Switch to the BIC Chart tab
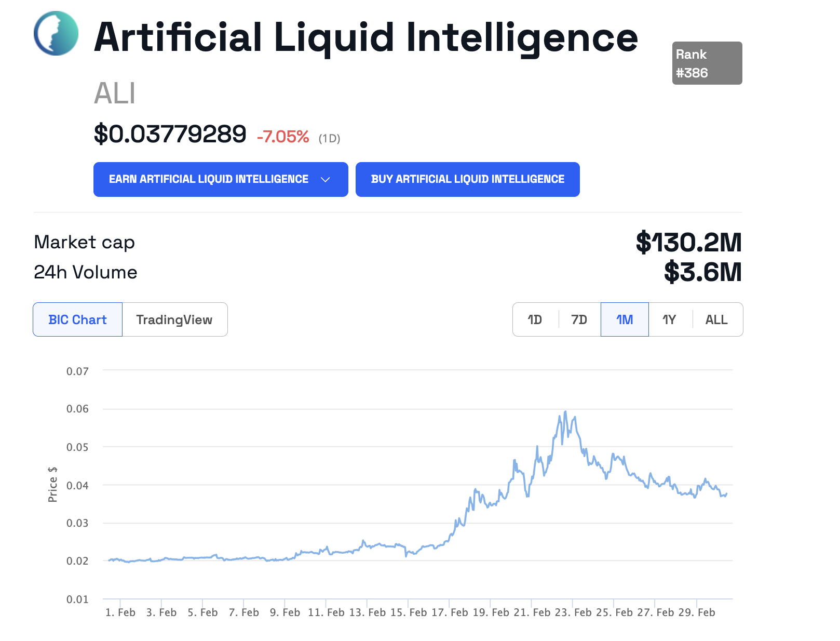This screenshot has width=840, height=641. coord(77,319)
